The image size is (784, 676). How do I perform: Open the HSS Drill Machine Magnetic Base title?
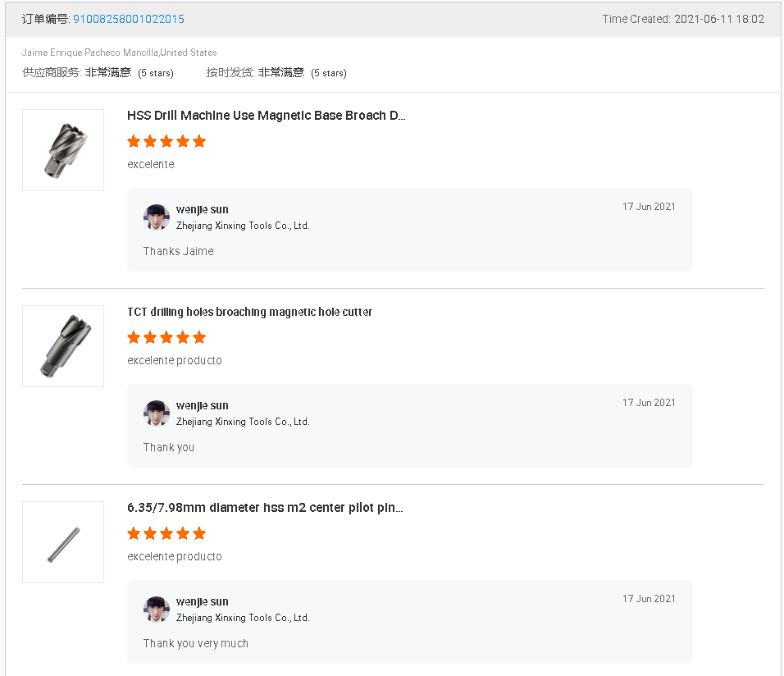click(267, 116)
